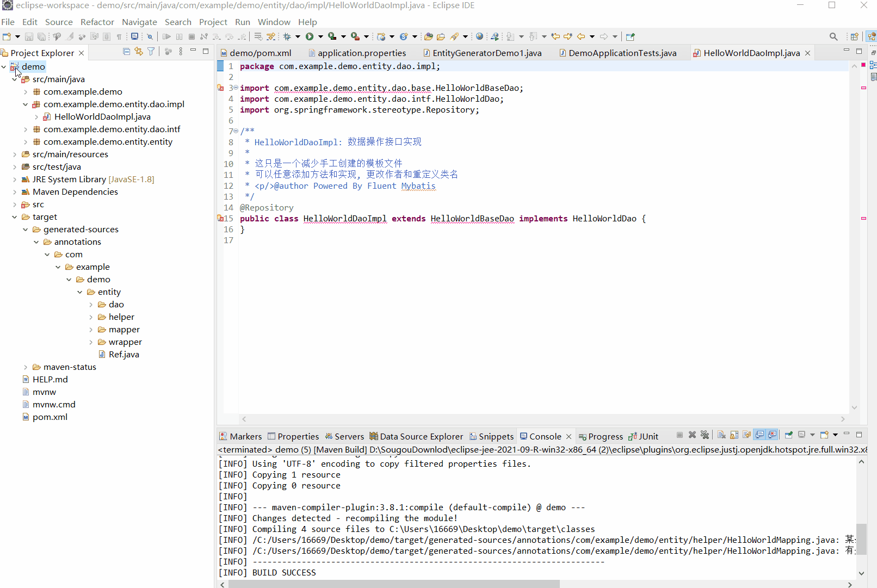Minimize the Project Explorer view

tap(193, 51)
